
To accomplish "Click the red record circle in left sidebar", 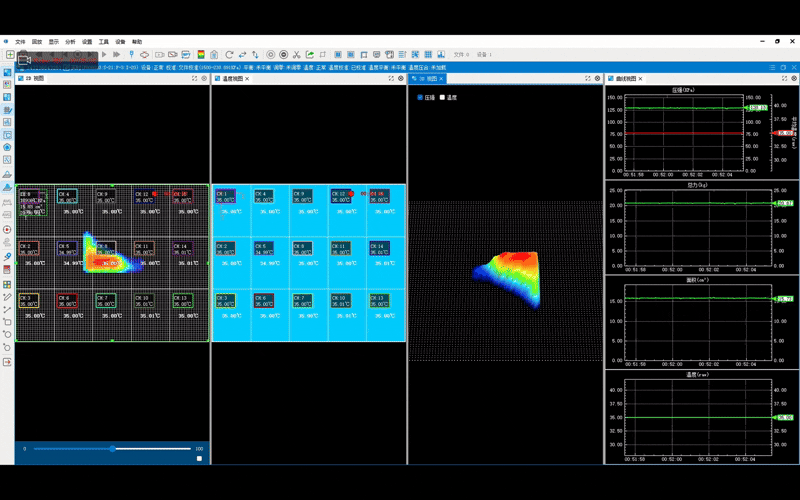I will coord(7,229).
